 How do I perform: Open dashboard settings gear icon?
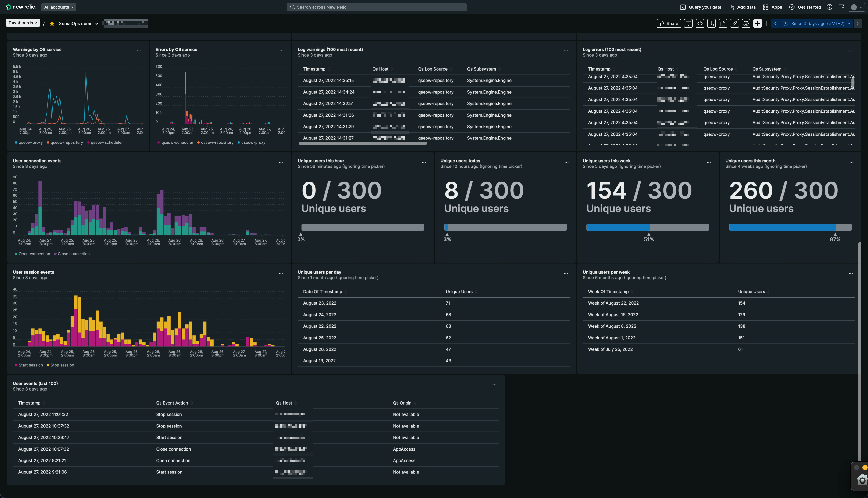pyautogui.click(x=746, y=23)
